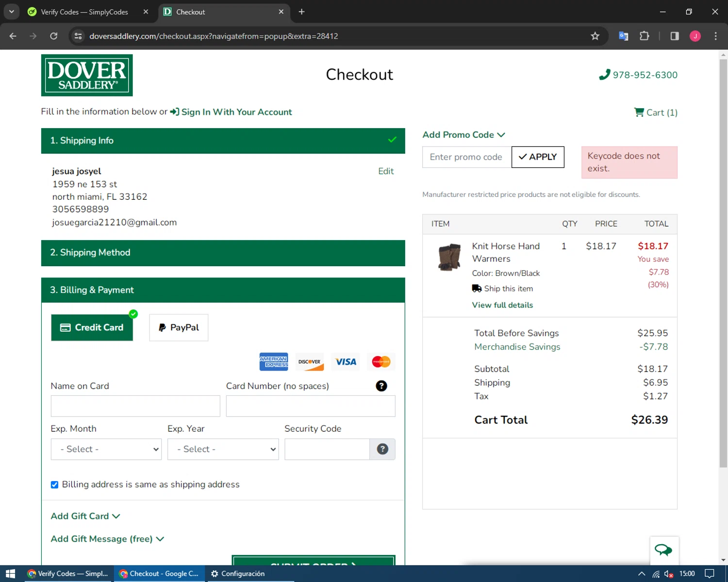Click the card number help question icon

click(x=381, y=386)
